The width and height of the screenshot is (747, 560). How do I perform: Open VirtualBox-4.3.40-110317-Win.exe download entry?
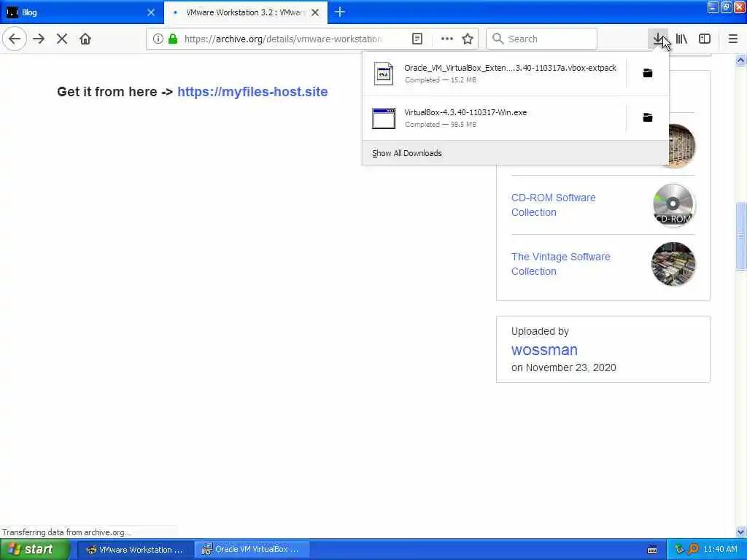(x=495, y=117)
